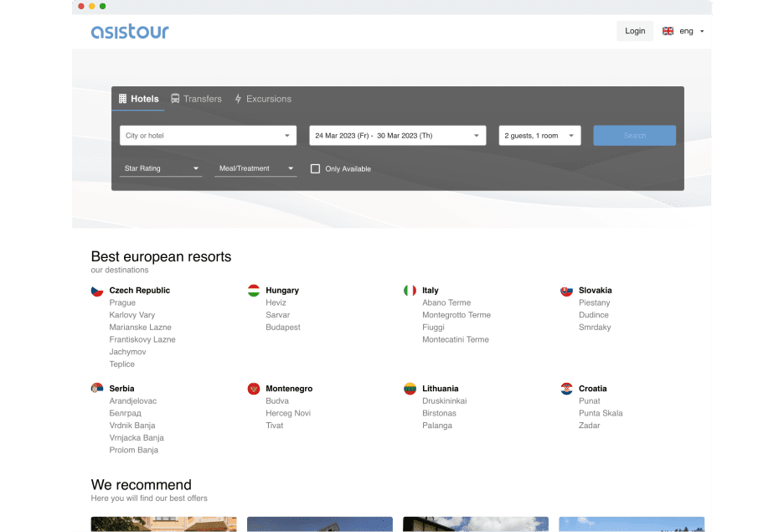Click the Serbia flag icon

point(97,389)
